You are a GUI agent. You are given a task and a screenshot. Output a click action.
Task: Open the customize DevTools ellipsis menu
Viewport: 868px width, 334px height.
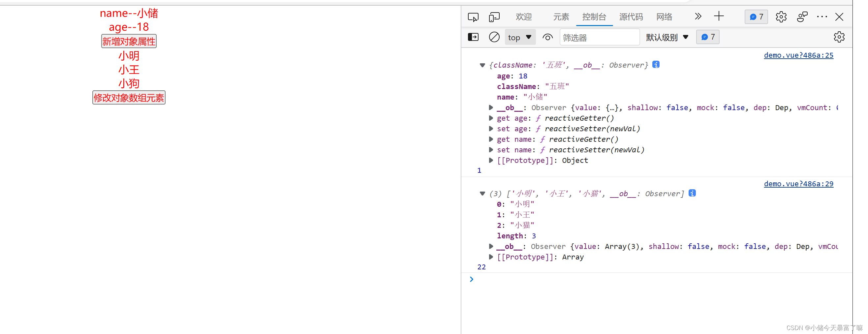click(822, 17)
